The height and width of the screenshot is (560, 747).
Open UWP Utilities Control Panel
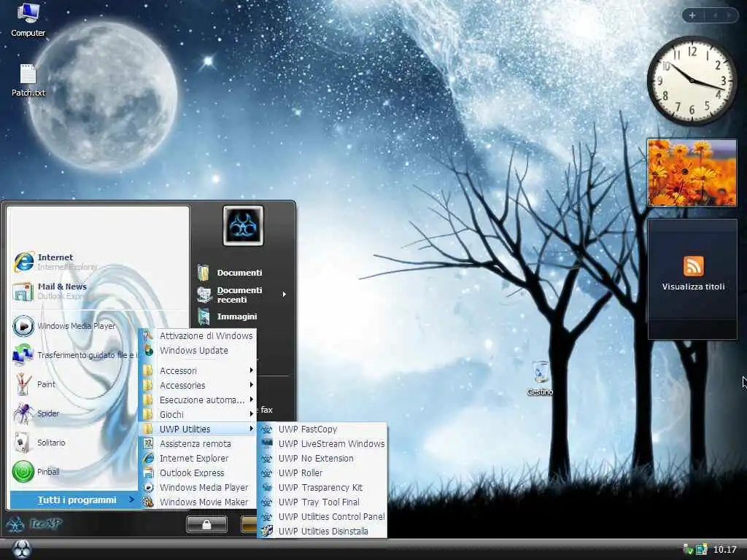322,517
